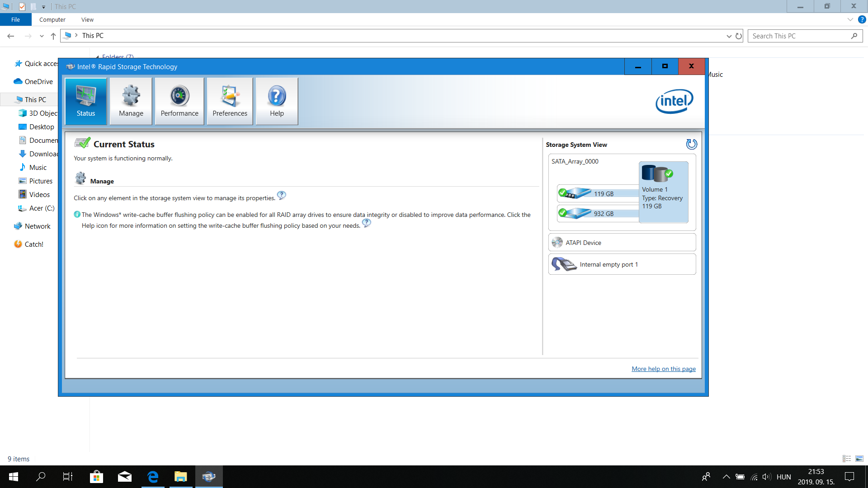Open Task View on taskbar
This screenshot has height=488, width=868.
[x=68, y=477]
